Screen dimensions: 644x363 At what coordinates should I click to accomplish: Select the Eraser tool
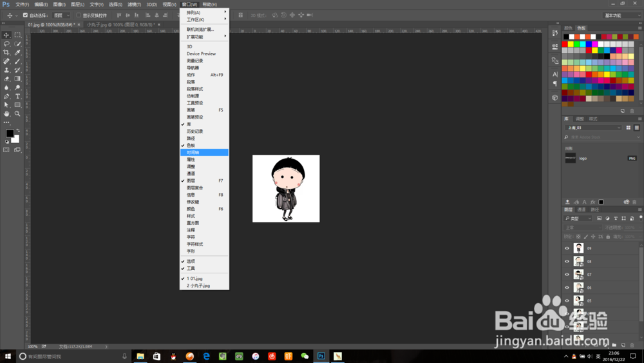[6, 79]
